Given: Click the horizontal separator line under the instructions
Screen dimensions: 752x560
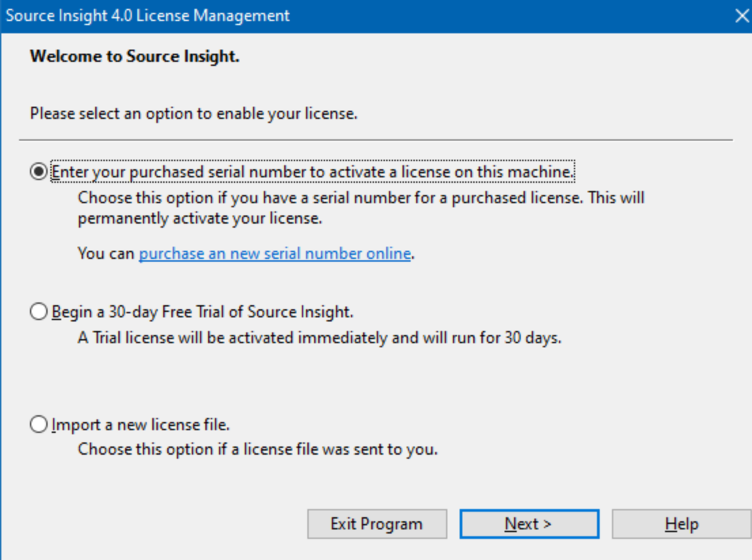Looking at the screenshot, I should 375,140.
